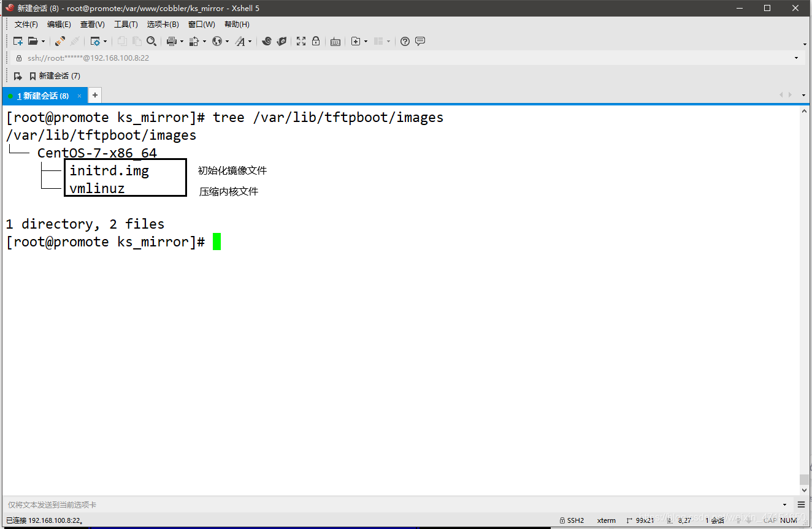Open the 编辑(E) menu
Viewport: 812px width, 529px height.
pos(59,25)
